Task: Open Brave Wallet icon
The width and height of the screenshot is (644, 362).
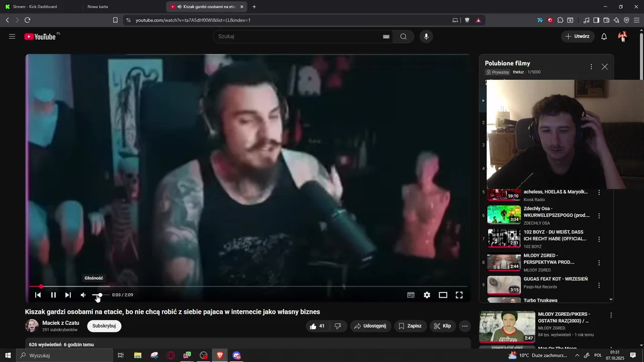Action: (606, 20)
